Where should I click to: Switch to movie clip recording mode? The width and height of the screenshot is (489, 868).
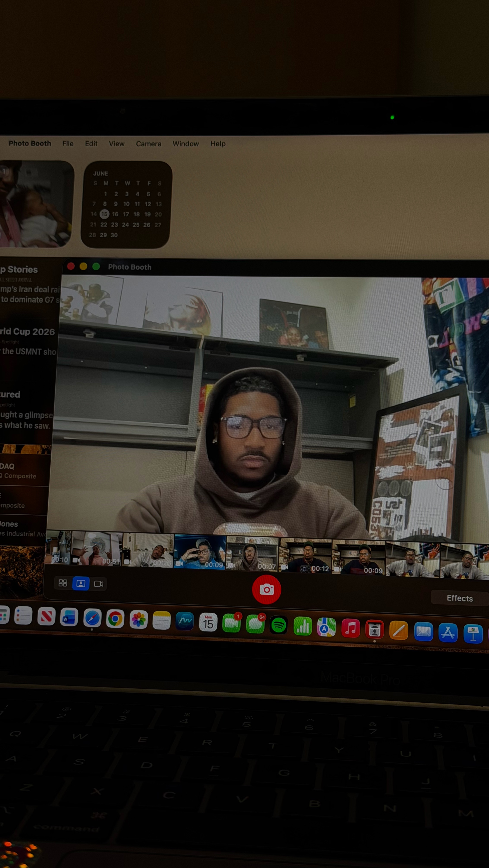pyautogui.click(x=99, y=584)
